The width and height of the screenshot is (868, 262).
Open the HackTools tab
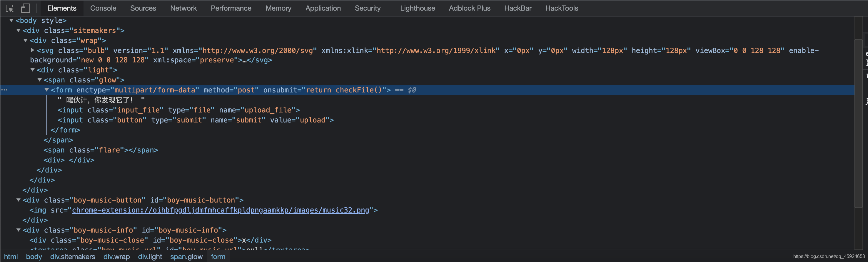tap(562, 8)
